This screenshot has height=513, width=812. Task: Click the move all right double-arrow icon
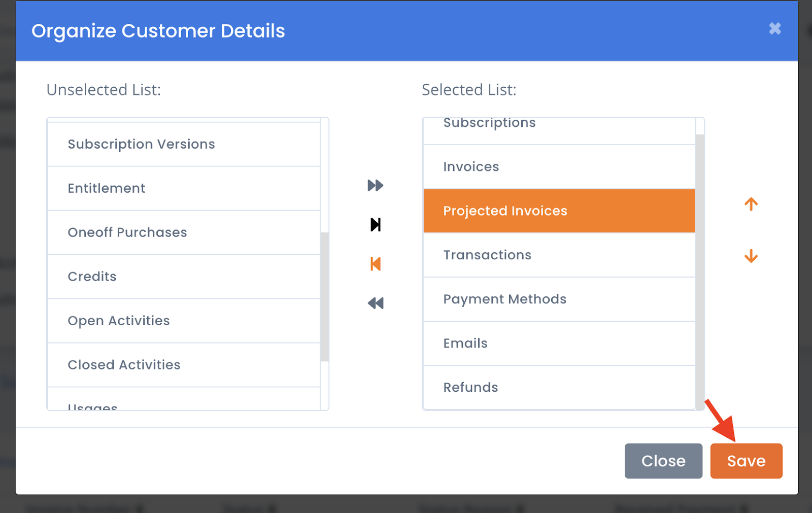point(376,185)
